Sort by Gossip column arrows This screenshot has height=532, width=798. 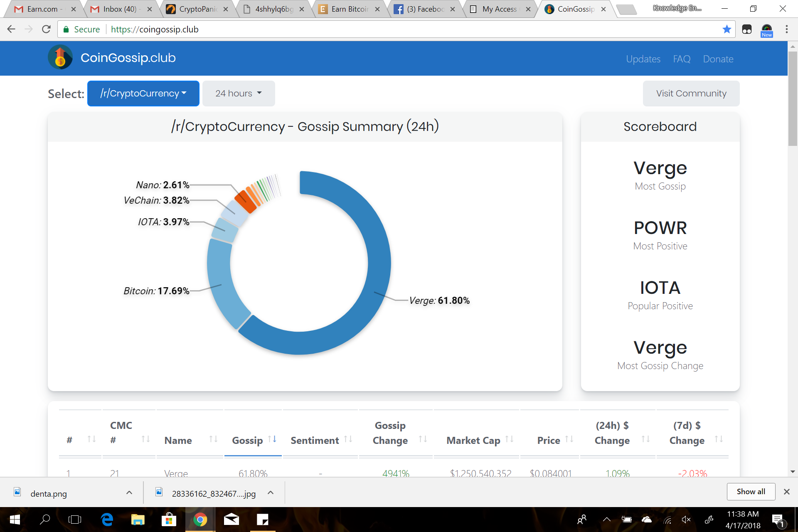[272, 439]
